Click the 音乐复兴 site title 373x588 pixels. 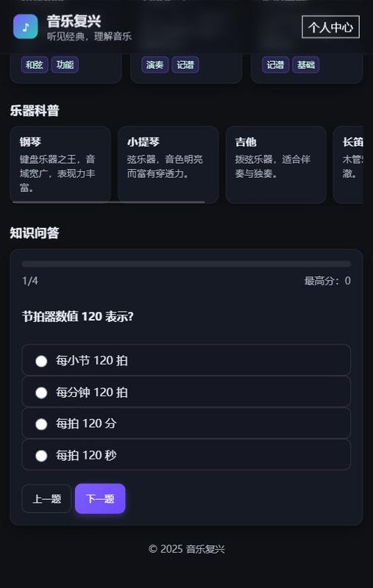click(x=74, y=21)
